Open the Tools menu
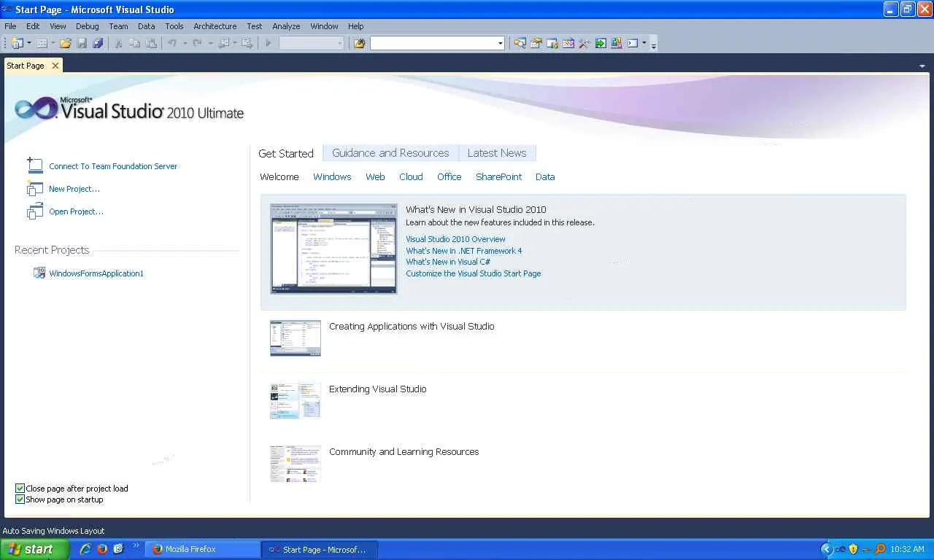This screenshot has width=934, height=560. (x=174, y=26)
